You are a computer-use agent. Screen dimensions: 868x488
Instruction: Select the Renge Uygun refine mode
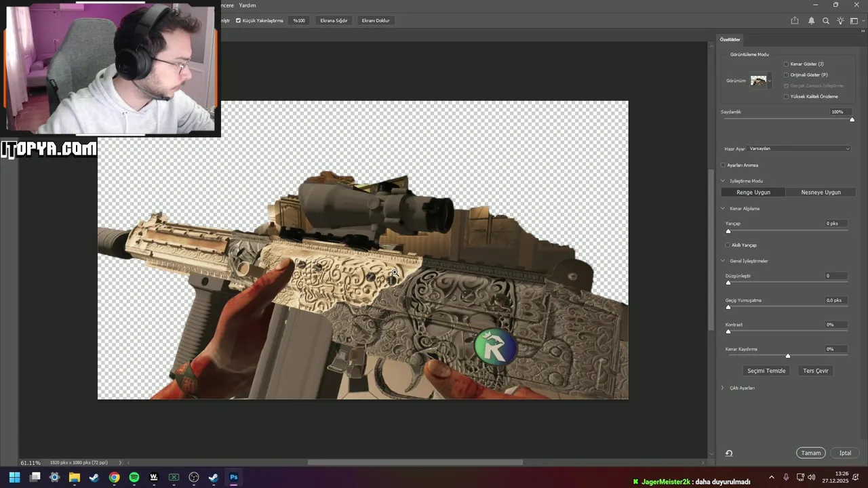point(753,192)
